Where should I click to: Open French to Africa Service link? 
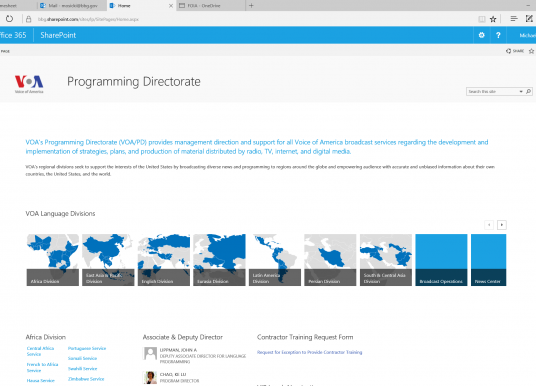point(42,367)
